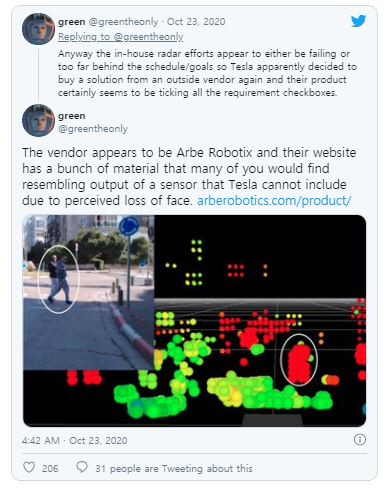Open the parent tweet's Oct 23, 2020 date
392x493 pixels.
click(196, 22)
